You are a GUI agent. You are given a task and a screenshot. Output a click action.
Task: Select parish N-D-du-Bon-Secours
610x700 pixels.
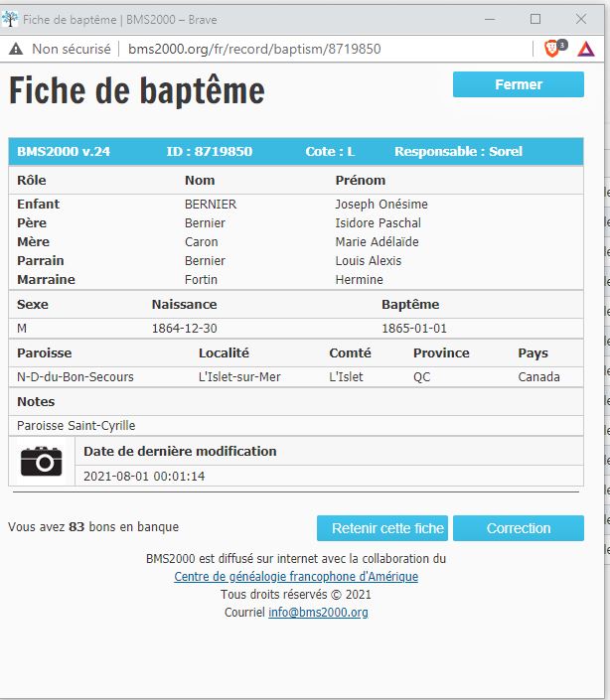click(x=76, y=376)
